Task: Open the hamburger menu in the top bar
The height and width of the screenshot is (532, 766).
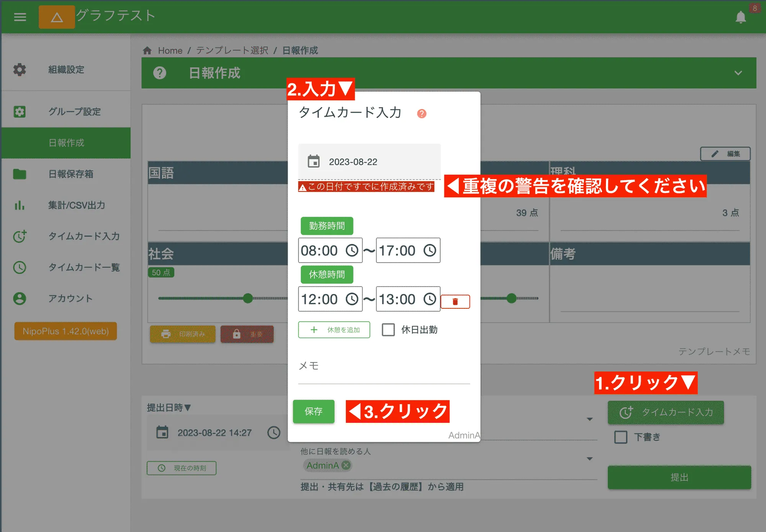Action: point(20,17)
